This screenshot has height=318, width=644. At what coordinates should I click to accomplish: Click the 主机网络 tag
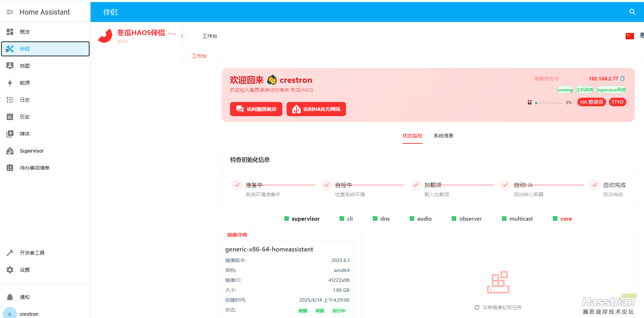(585, 90)
